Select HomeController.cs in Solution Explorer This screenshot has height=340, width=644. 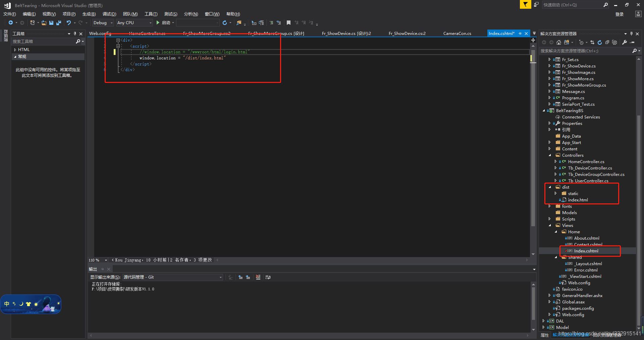coord(586,162)
